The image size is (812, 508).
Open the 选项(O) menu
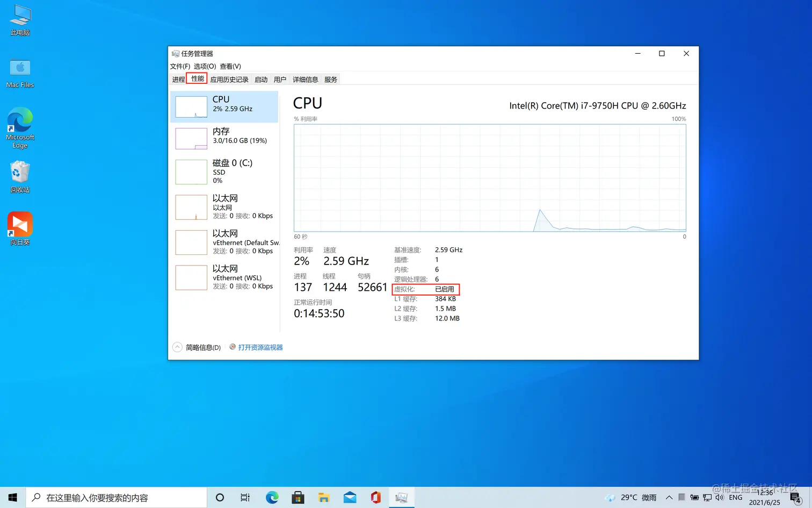click(x=205, y=66)
